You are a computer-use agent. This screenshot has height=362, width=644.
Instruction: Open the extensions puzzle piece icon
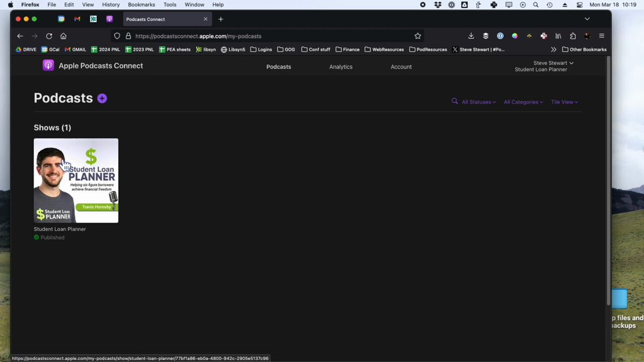click(573, 36)
